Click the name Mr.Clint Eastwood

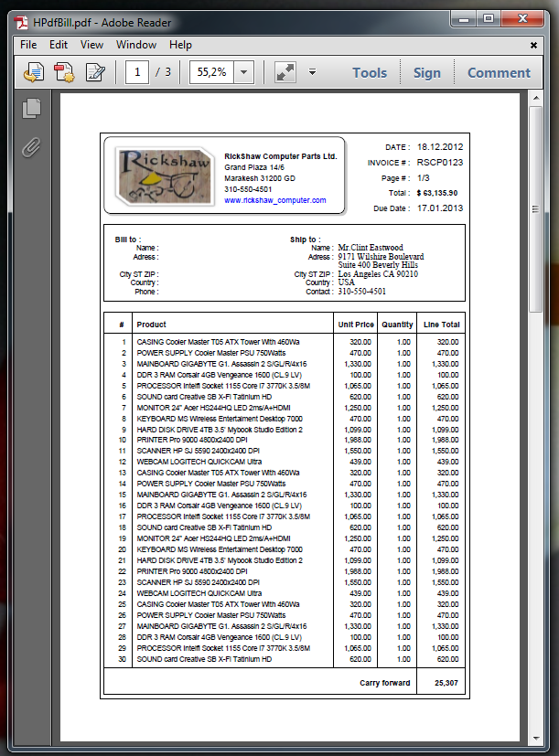[371, 248]
